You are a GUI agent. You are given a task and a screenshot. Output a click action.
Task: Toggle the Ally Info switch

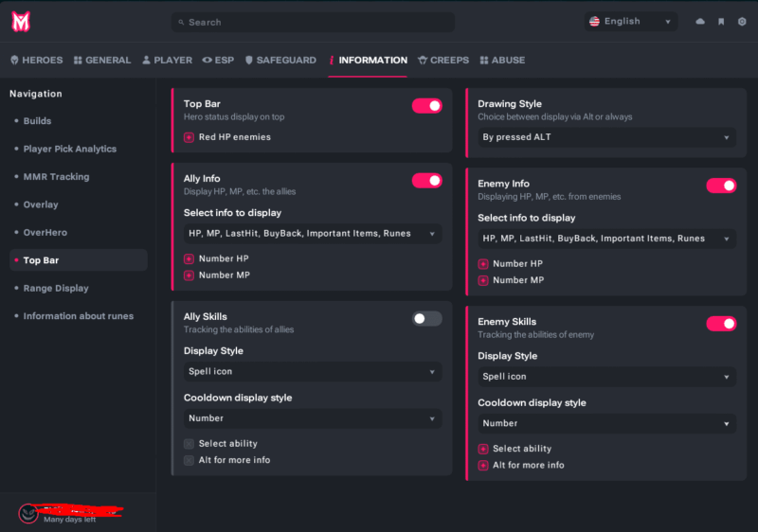[x=427, y=181]
